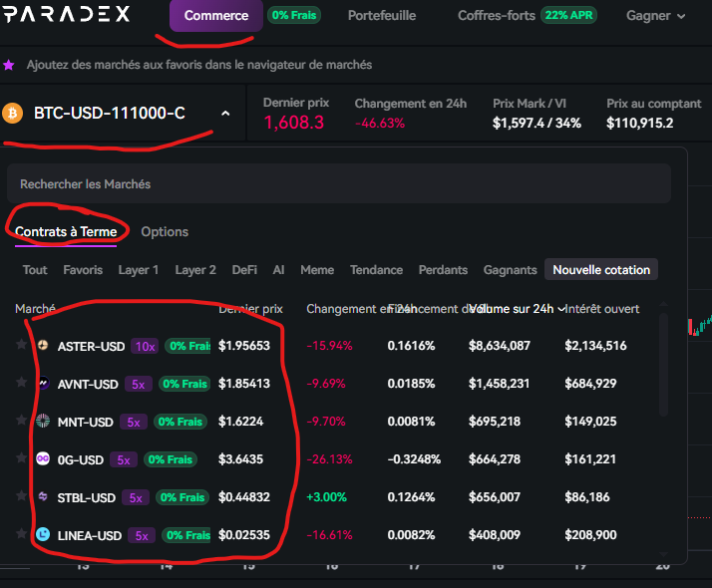Sort by Intérêt ouvert column header
This screenshot has height=588, width=712.
(x=602, y=309)
